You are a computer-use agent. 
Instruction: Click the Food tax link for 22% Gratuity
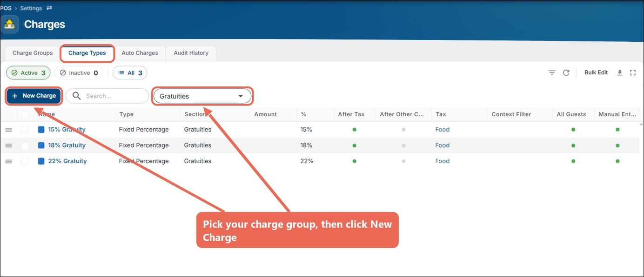(442, 161)
